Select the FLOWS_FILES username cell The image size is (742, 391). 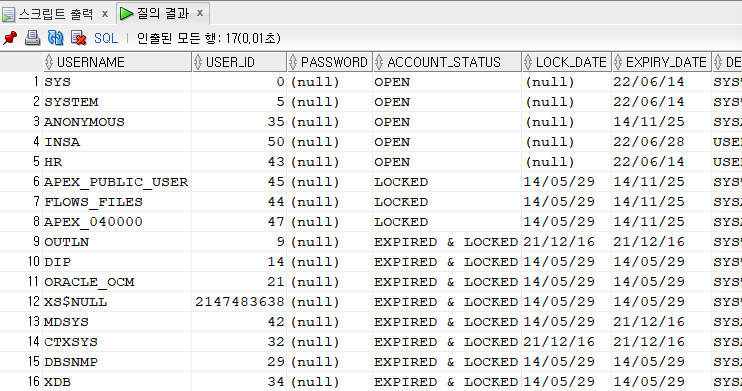[x=117, y=202]
